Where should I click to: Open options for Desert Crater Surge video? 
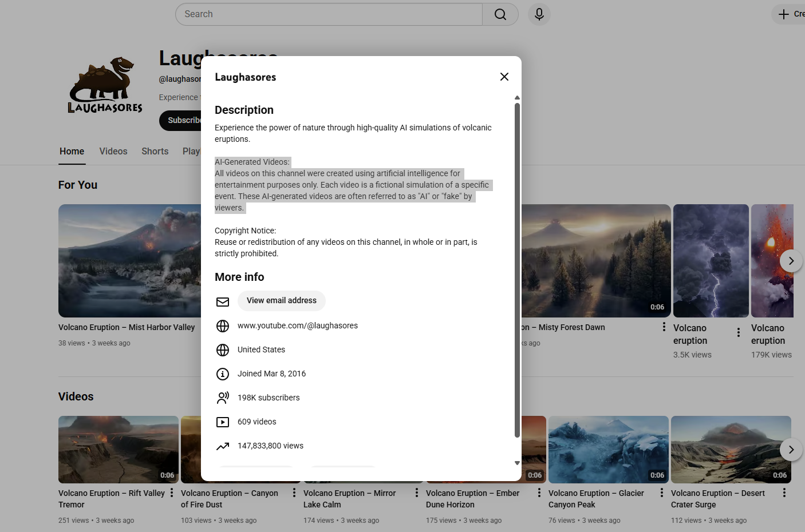point(784,493)
